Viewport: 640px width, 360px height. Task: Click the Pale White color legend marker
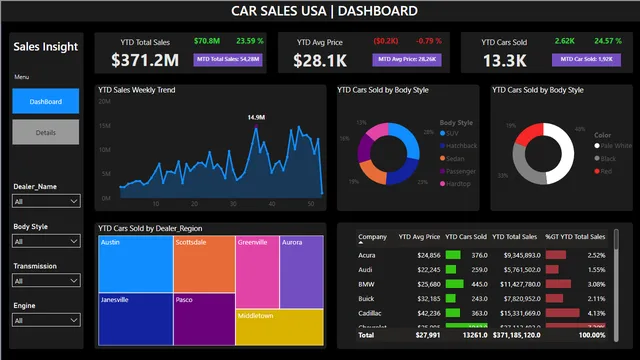point(597,146)
